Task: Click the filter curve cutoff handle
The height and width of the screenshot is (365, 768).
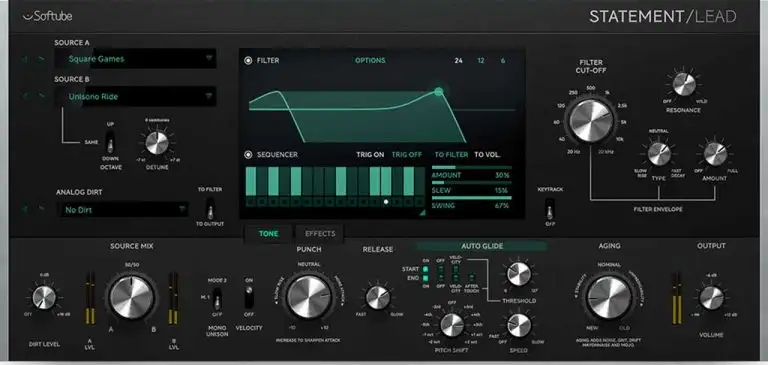Action: click(439, 92)
